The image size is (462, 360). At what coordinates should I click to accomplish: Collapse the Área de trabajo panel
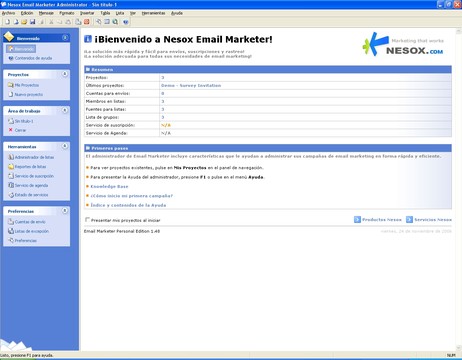(x=65, y=110)
